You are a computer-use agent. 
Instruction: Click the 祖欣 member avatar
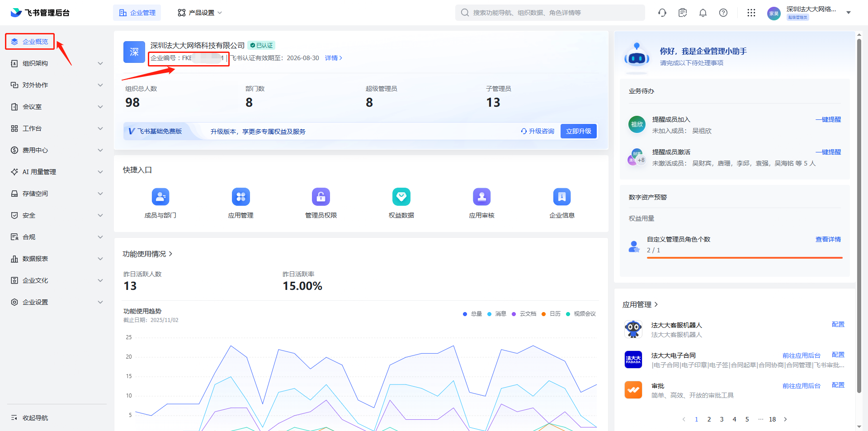637,124
